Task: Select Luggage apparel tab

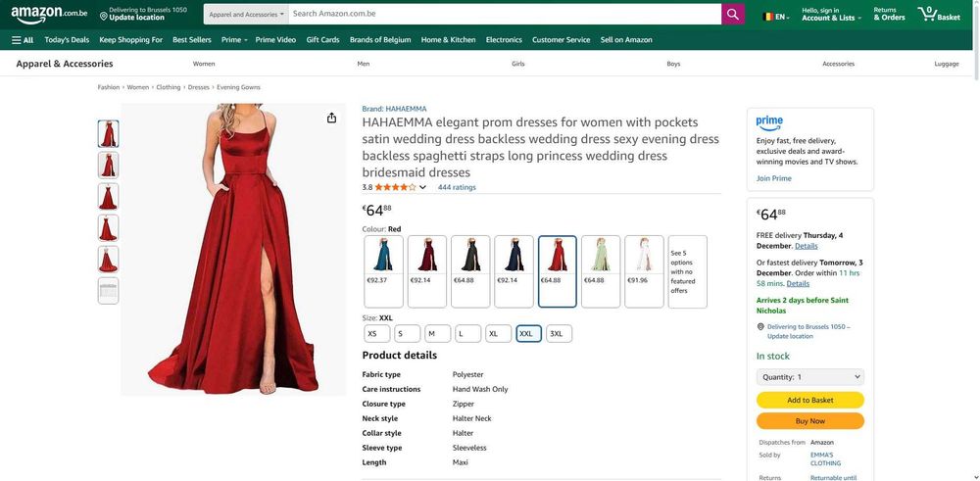Action: [x=947, y=64]
